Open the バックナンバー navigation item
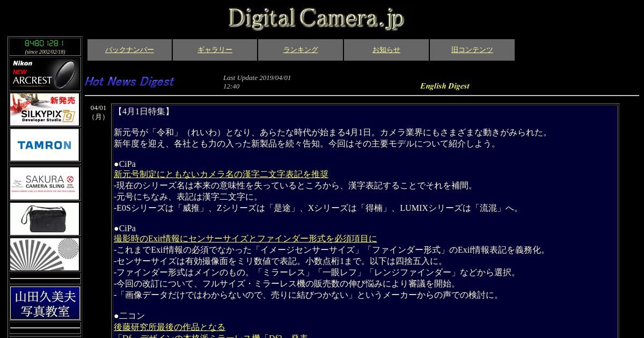The width and height of the screenshot is (644, 338). click(129, 50)
